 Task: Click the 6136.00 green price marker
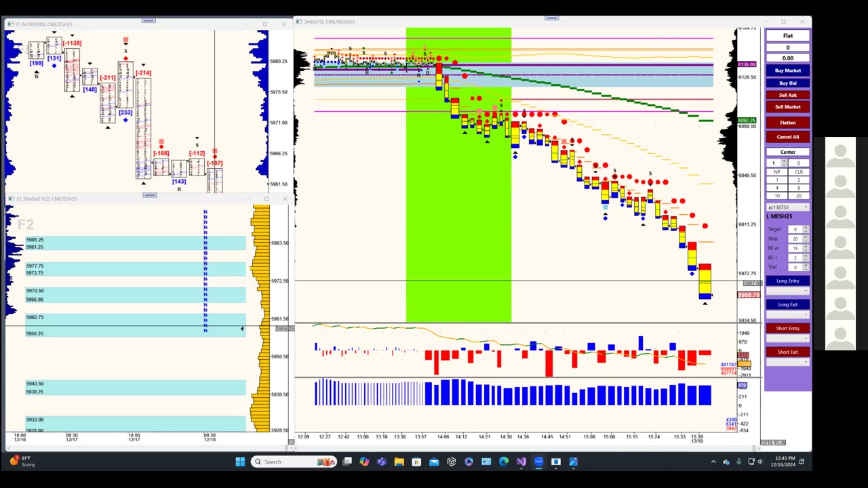(x=747, y=64)
